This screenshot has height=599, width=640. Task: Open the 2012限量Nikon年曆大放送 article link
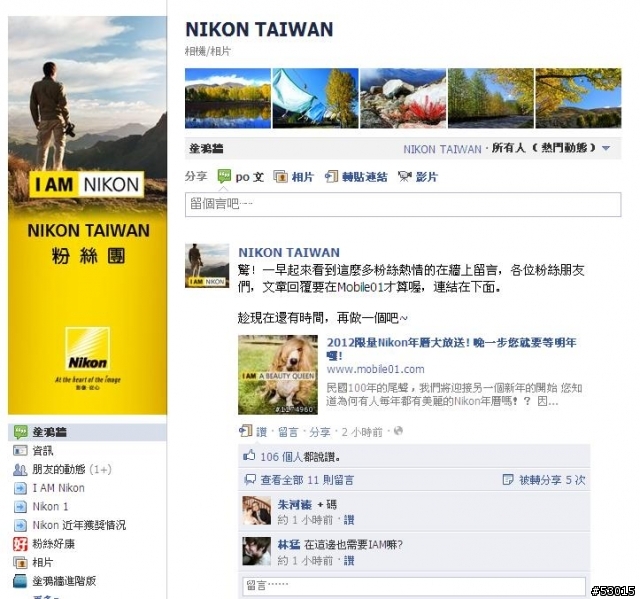(451, 348)
